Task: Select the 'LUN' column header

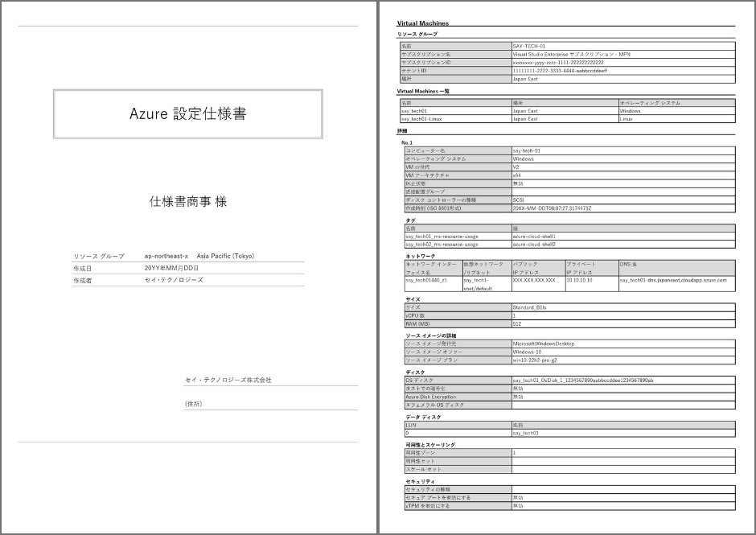Action: point(411,426)
